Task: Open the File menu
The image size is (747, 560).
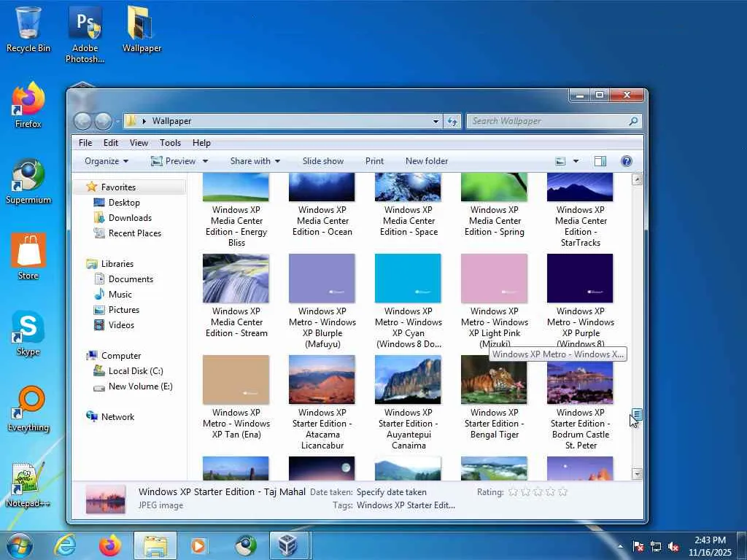Action: pyautogui.click(x=86, y=143)
